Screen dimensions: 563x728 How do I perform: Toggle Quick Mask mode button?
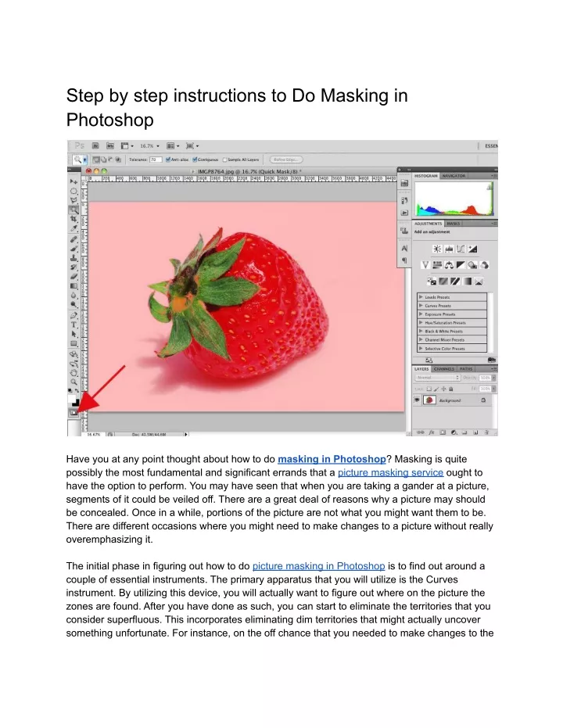click(74, 413)
